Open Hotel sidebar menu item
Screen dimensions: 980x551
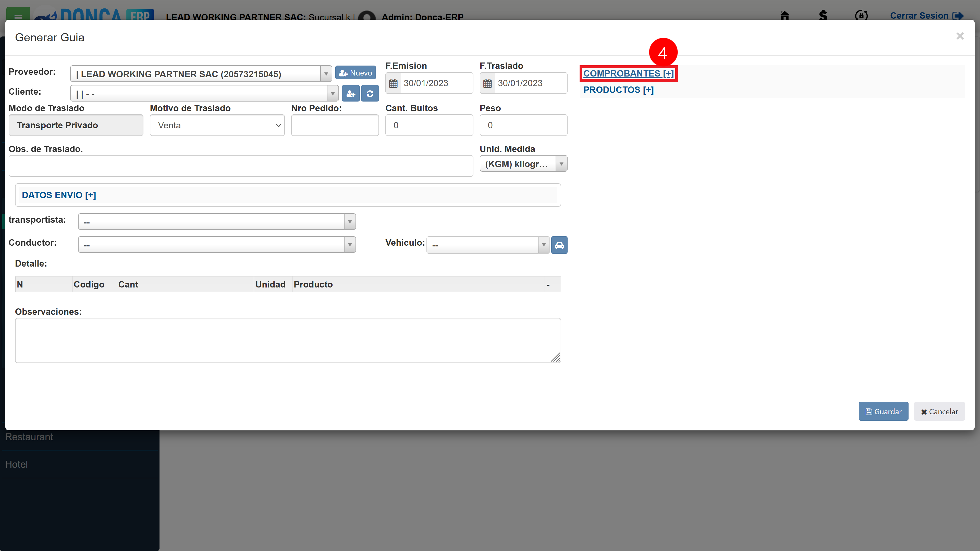point(16,464)
